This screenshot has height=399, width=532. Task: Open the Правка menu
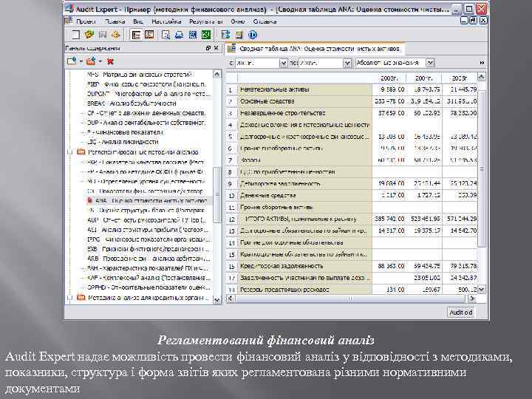pos(115,21)
